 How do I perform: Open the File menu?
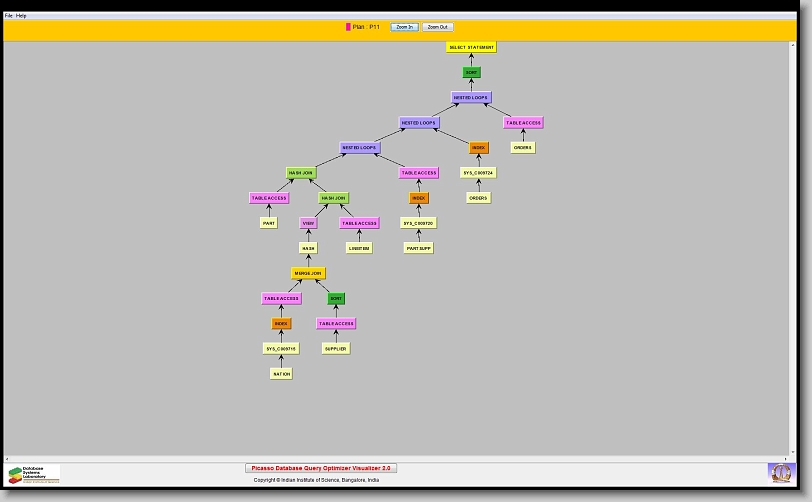(x=9, y=16)
